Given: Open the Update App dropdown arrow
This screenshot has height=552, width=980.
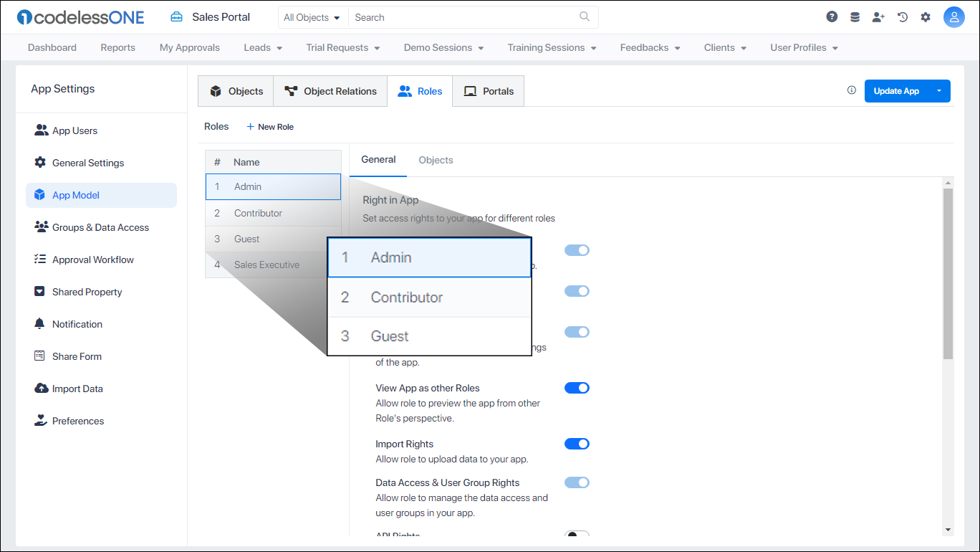Looking at the screenshot, I should click(x=939, y=91).
